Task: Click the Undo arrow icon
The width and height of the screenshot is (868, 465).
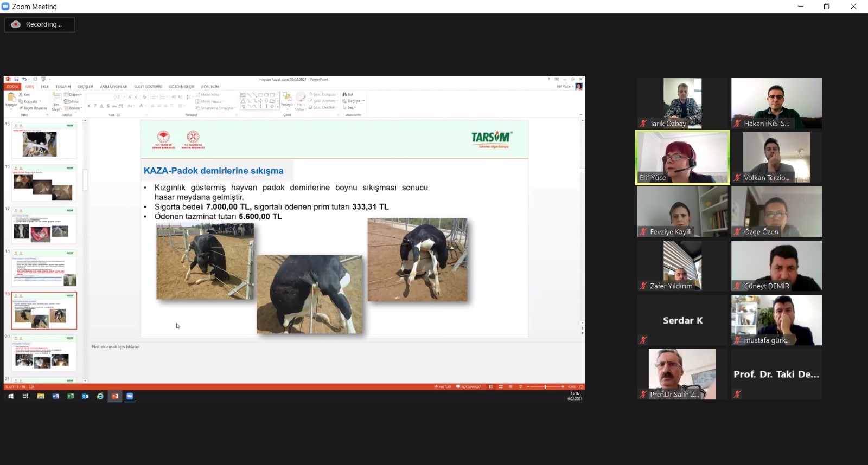Action: pos(24,79)
